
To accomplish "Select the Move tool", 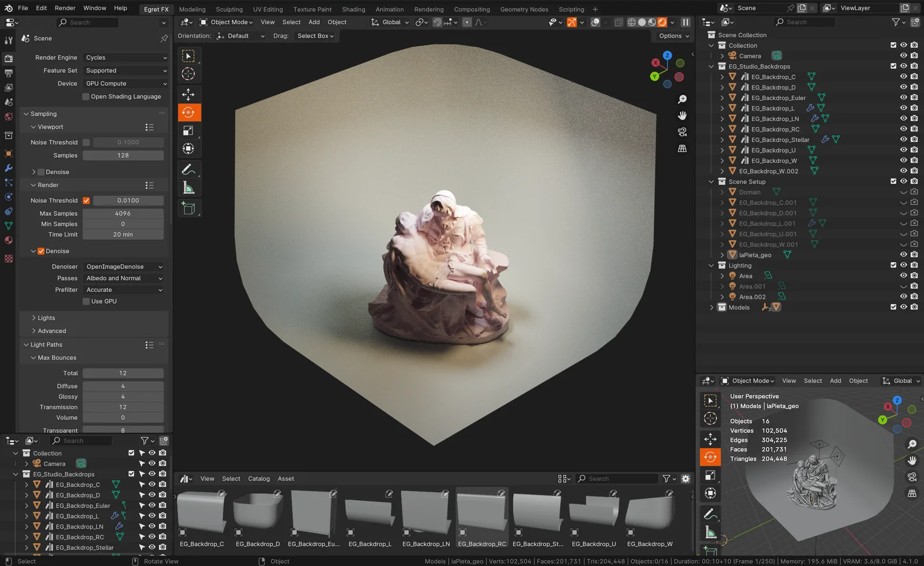I will [189, 94].
